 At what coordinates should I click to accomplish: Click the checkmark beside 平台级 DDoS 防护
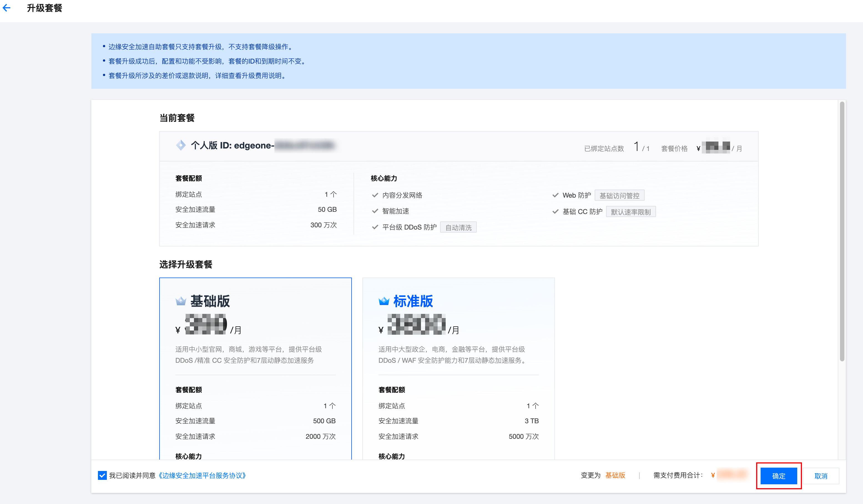[x=375, y=227]
